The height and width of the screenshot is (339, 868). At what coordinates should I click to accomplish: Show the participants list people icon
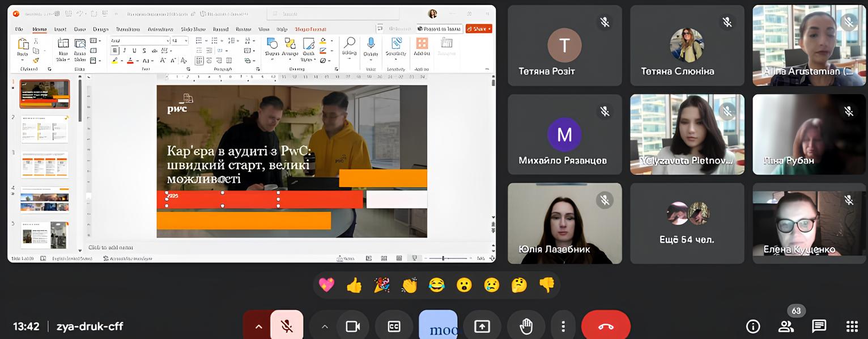click(786, 326)
